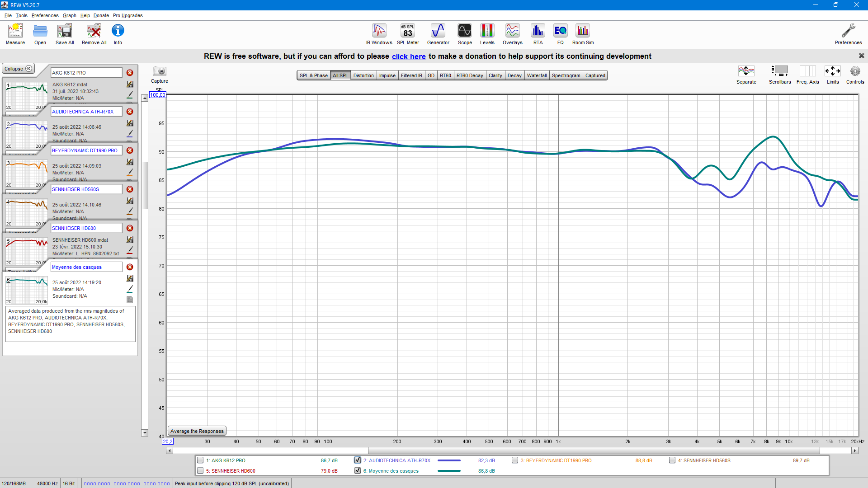Open the signal Generator
Image resolution: width=868 pixels, height=488 pixels.
pyautogui.click(x=438, y=34)
